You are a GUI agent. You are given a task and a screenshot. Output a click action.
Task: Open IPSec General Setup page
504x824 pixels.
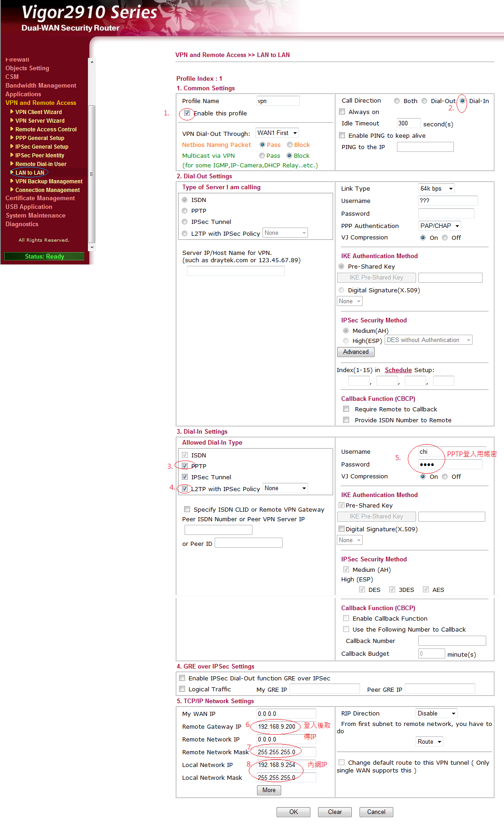[42, 147]
